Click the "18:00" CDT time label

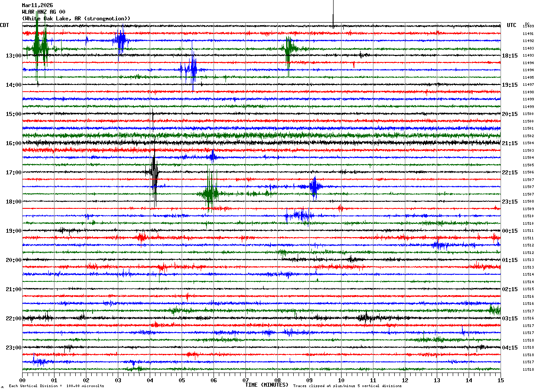(x=14, y=202)
